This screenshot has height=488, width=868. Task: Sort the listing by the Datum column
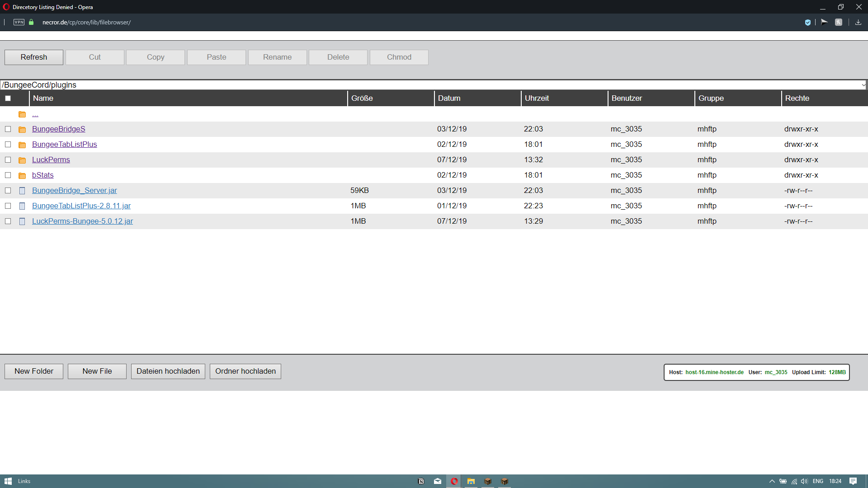[x=449, y=99]
